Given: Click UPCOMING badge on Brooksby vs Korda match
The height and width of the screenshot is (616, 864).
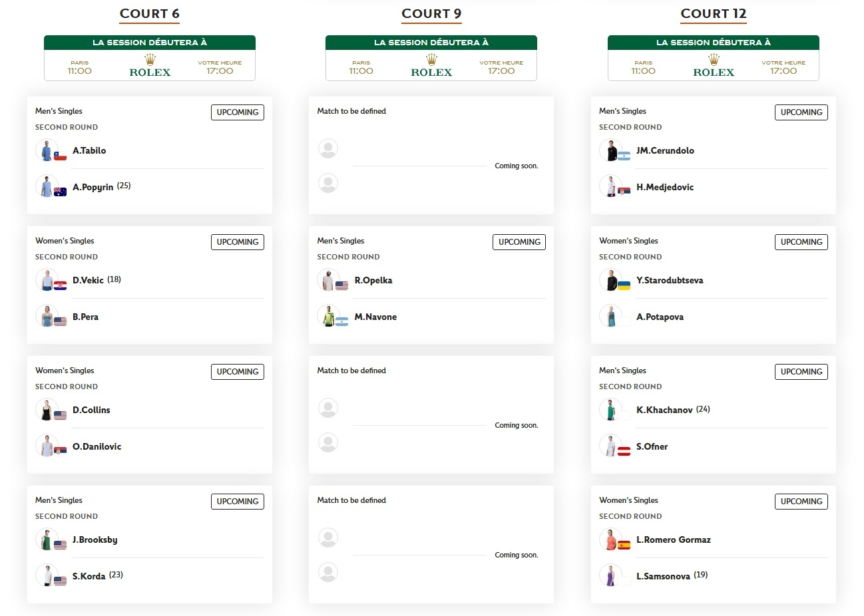Looking at the screenshot, I should pyautogui.click(x=238, y=502).
